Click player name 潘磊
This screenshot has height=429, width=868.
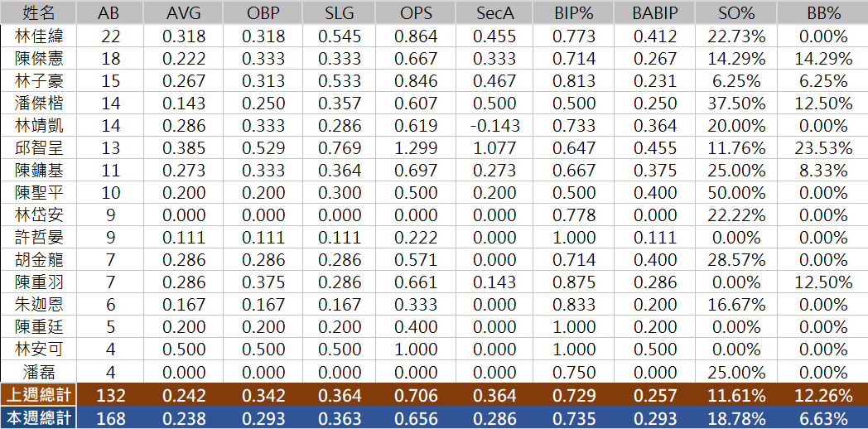click(x=38, y=372)
